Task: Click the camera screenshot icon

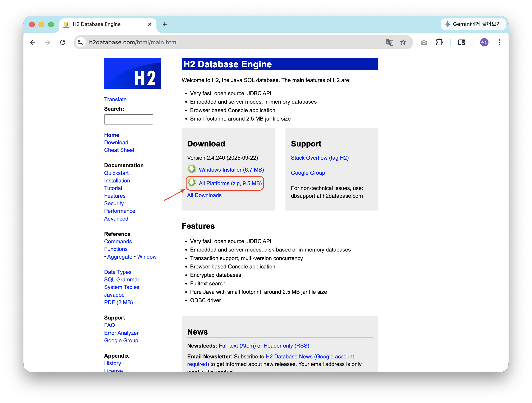Action: (424, 42)
